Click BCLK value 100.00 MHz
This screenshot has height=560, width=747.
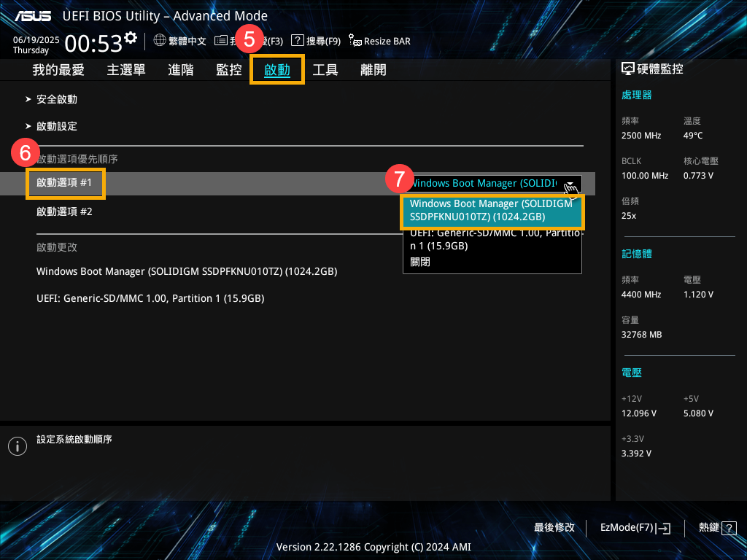click(x=645, y=176)
